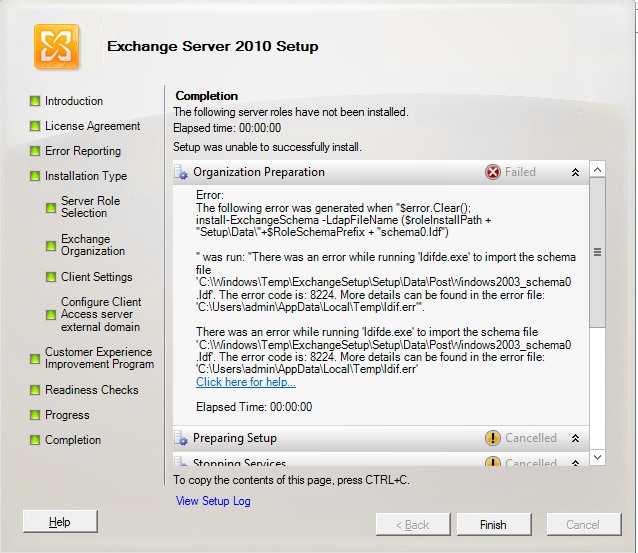Select Configure Client Access server external domain
This screenshot has width=638, height=553.
101,314
